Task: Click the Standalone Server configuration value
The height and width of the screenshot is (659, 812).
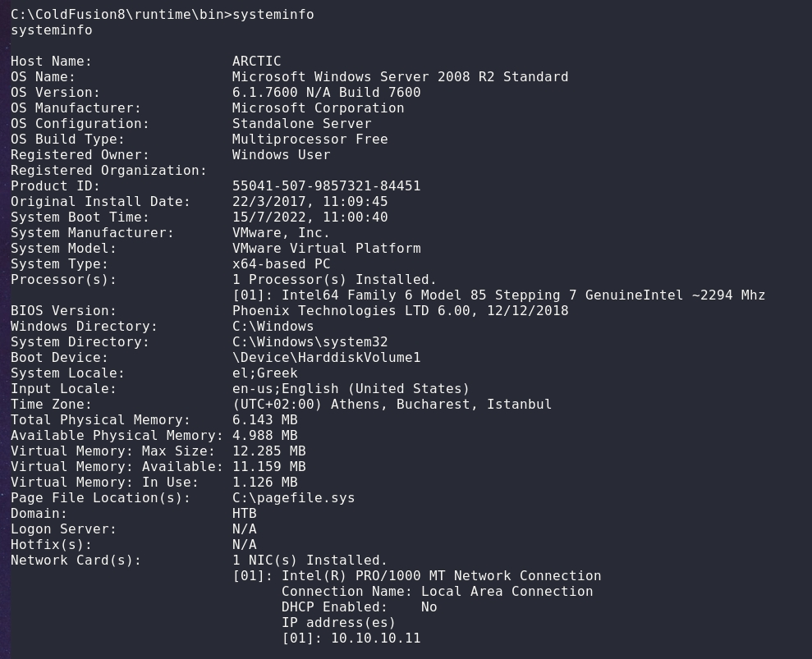Action: pyautogui.click(x=301, y=124)
